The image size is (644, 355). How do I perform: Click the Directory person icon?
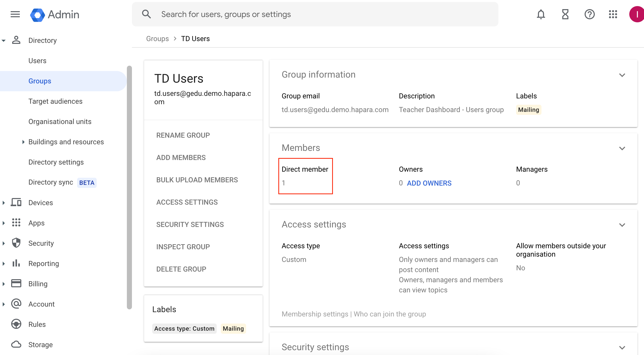[16, 40]
